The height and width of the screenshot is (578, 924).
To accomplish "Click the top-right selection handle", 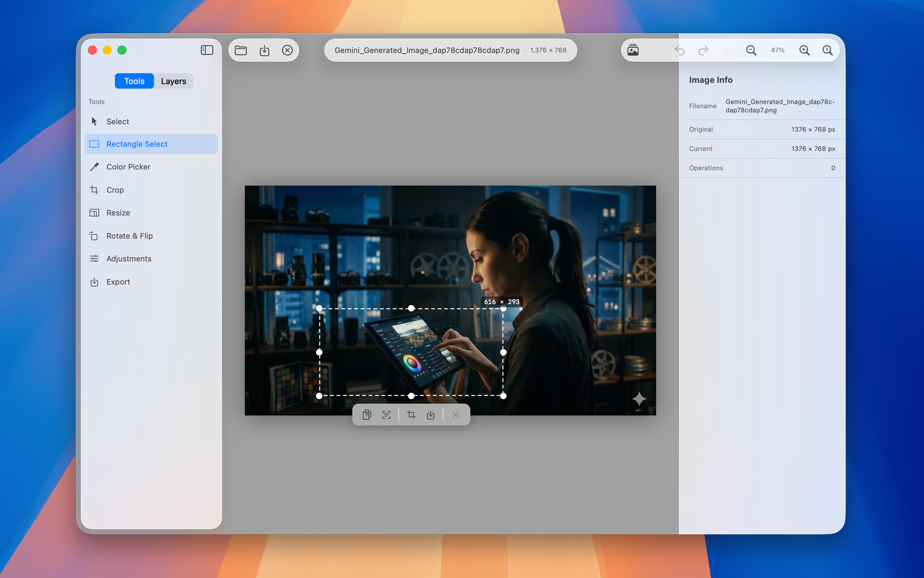I will (x=503, y=308).
